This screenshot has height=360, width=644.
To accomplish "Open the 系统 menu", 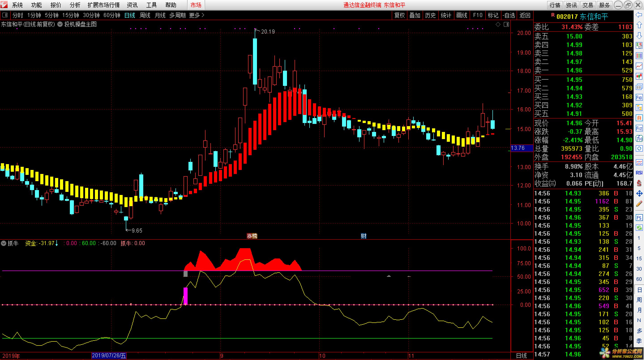I will pos(17,5).
